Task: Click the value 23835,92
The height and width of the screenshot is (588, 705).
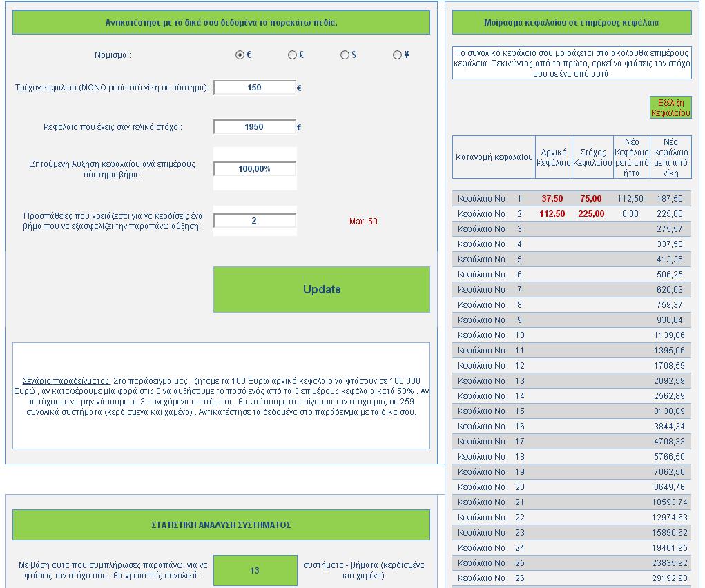Action: pyautogui.click(x=670, y=563)
